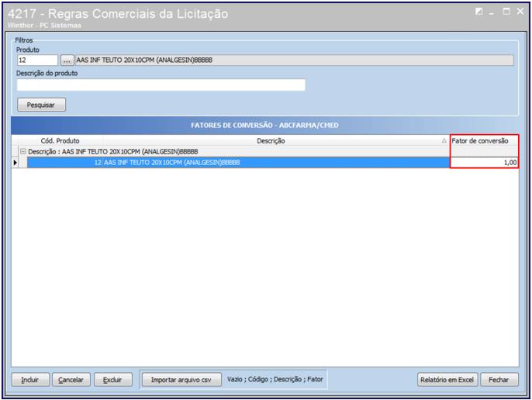Edit the 1,00 conversion factor cell

(484, 163)
